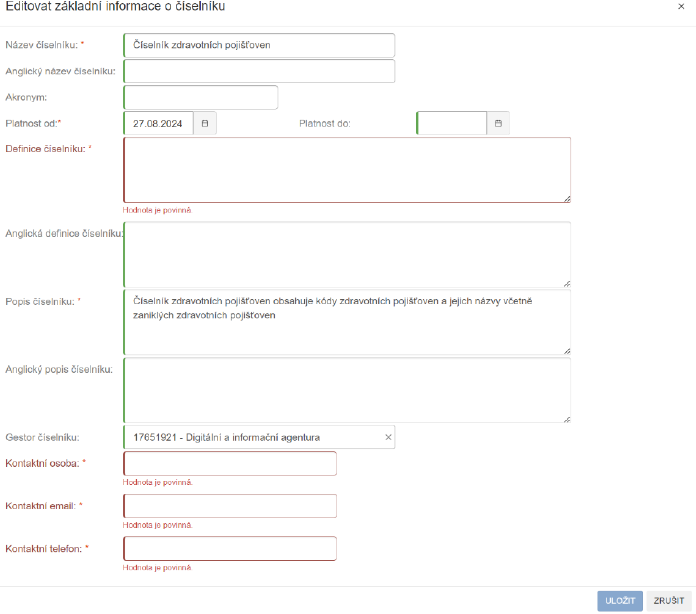Click the empty Platnost do date field

[x=451, y=123]
